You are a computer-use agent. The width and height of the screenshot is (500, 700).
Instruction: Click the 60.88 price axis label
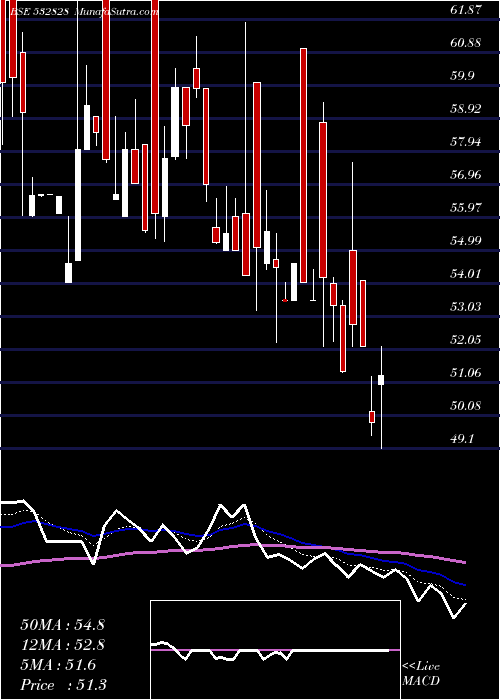pos(466,43)
